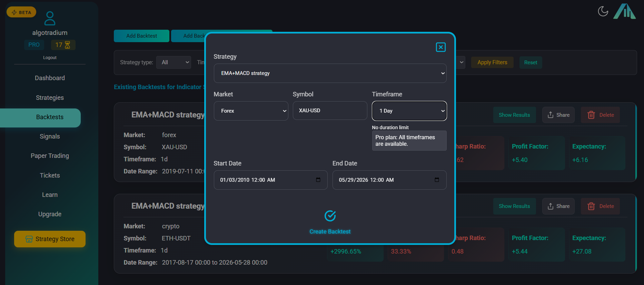Click 'No duration limit' text
The height and width of the screenshot is (285, 644).
(x=390, y=127)
